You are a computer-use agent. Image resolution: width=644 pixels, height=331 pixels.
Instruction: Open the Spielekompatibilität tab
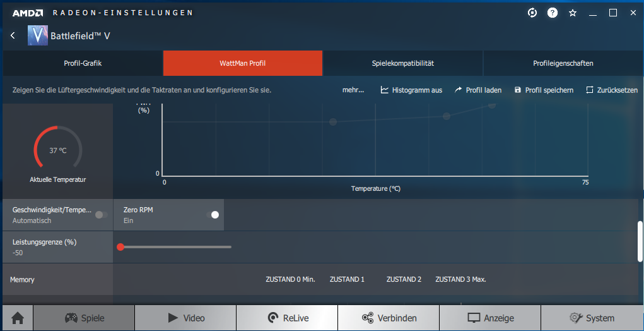[x=403, y=63]
